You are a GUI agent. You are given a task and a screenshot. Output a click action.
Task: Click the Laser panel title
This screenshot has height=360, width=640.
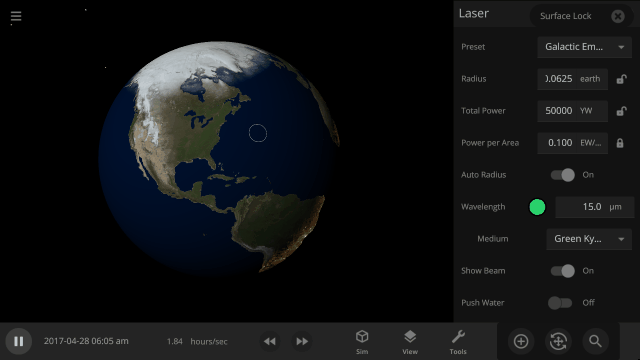click(x=473, y=13)
